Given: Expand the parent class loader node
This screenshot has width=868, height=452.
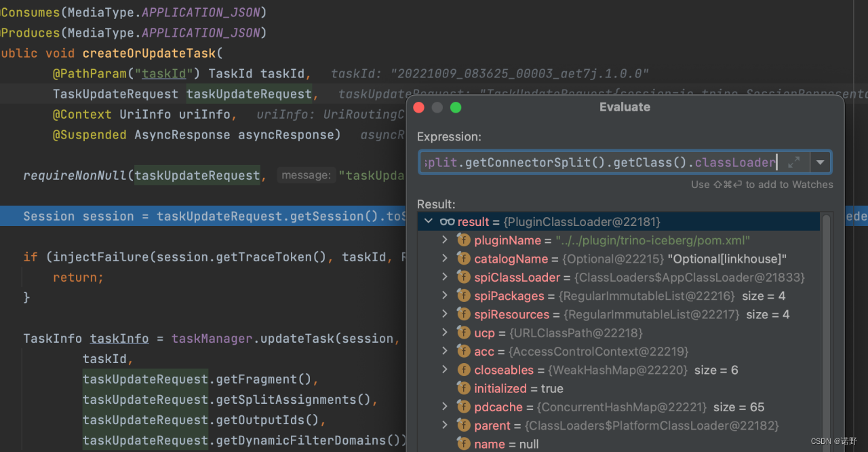Looking at the screenshot, I should click(x=445, y=425).
